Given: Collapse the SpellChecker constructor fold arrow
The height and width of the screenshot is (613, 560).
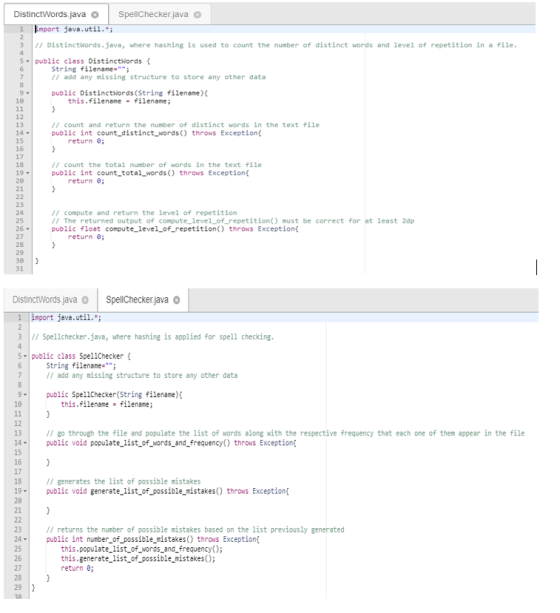Looking at the screenshot, I should coord(25,394).
